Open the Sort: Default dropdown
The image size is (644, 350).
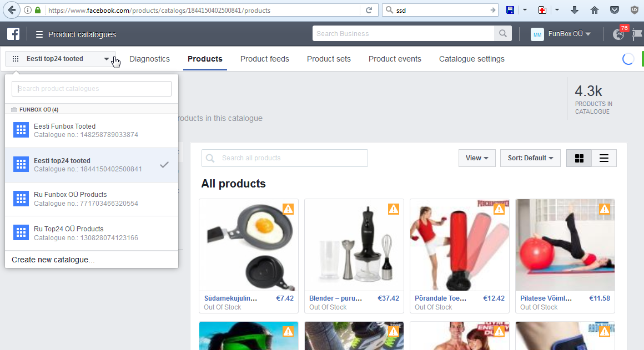coord(530,158)
